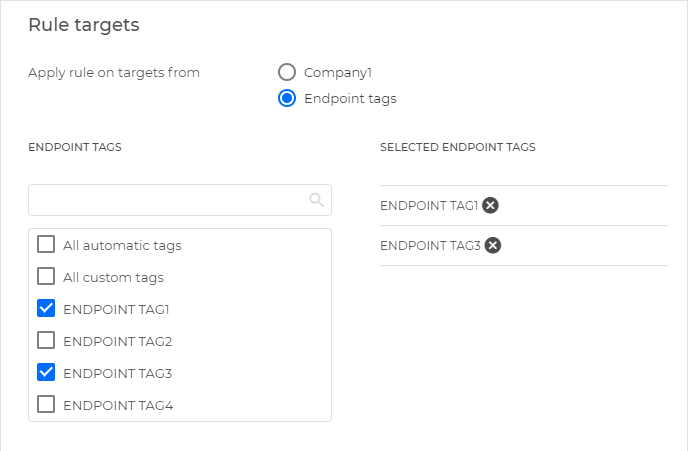The width and height of the screenshot is (688, 451).
Task: Click ENDPOINT TAG1 text in selected list
Action: click(429, 205)
